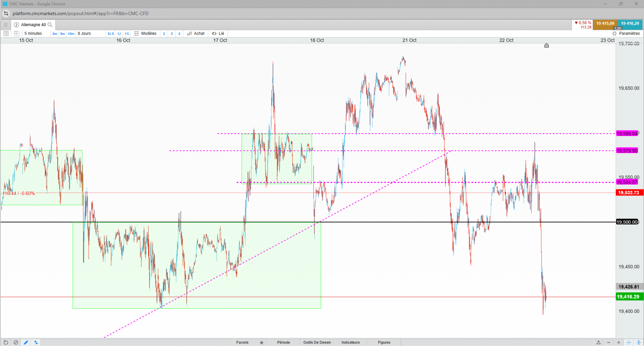Click the 1,20 spread badge
This screenshot has width=644, height=346.
(618, 28)
